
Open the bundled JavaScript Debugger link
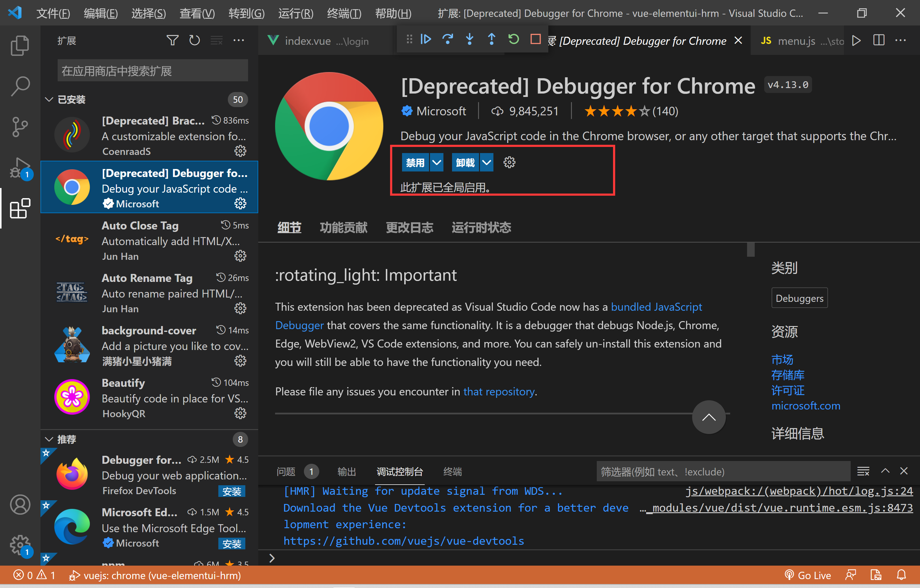click(x=656, y=306)
